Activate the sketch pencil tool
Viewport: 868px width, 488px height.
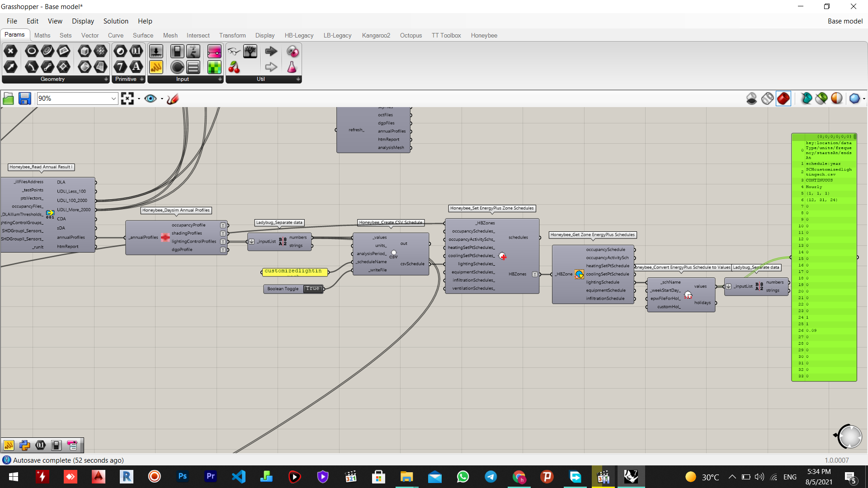tap(173, 99)
